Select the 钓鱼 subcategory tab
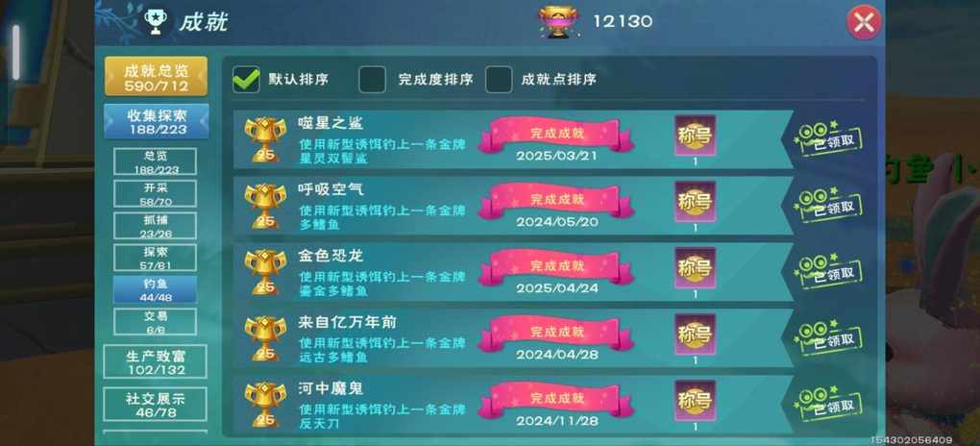980x446 pixels. [155, 289]
